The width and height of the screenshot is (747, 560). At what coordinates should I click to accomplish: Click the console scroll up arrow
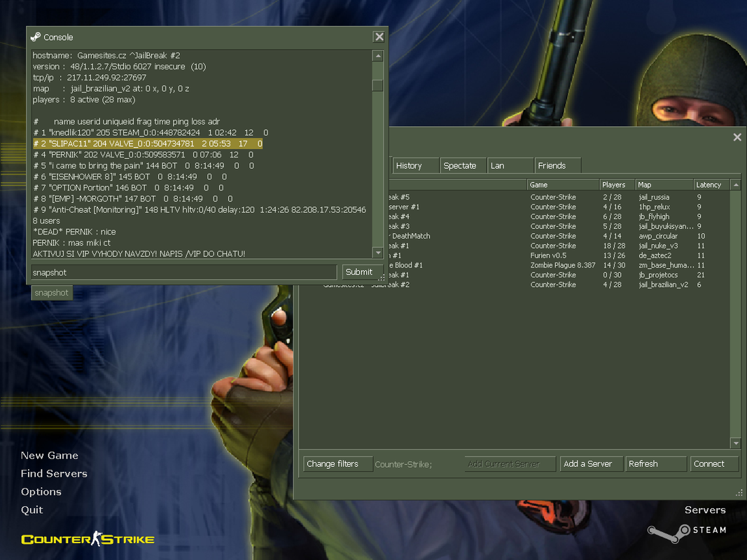click(378, 56)
